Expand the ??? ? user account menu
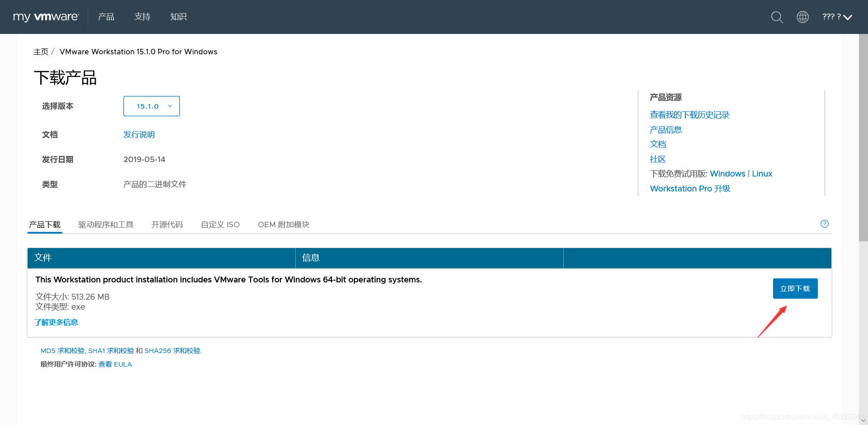This screenshot has width=868, height=425. click(837, 17)
